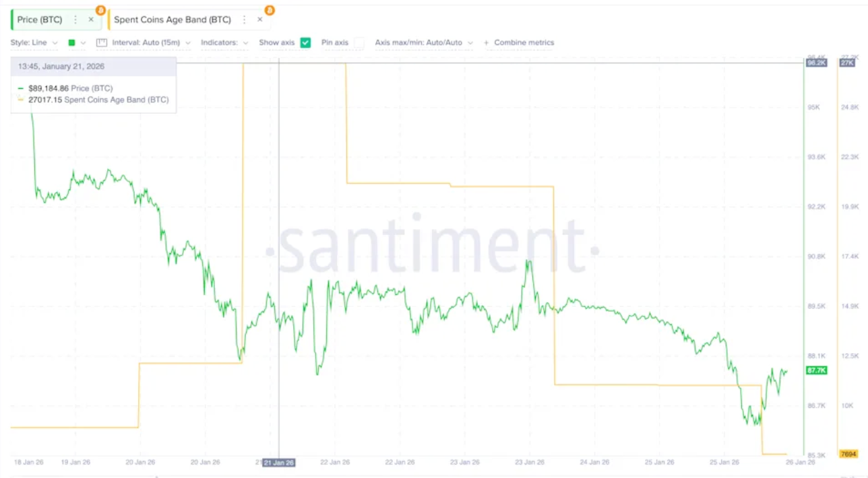Disable the Show axis checkbox
This screenshot has height=478, width=868.
305,42
